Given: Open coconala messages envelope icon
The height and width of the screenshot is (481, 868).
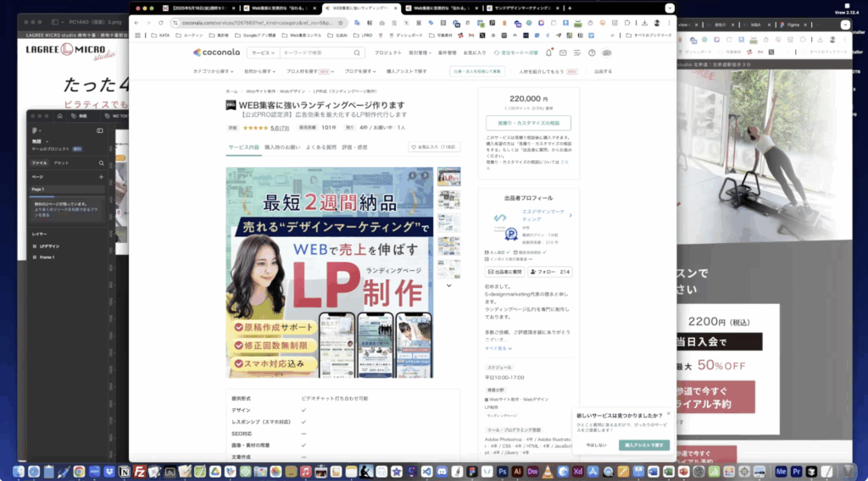Looking at the screenshot, I should tap(563, 53).
